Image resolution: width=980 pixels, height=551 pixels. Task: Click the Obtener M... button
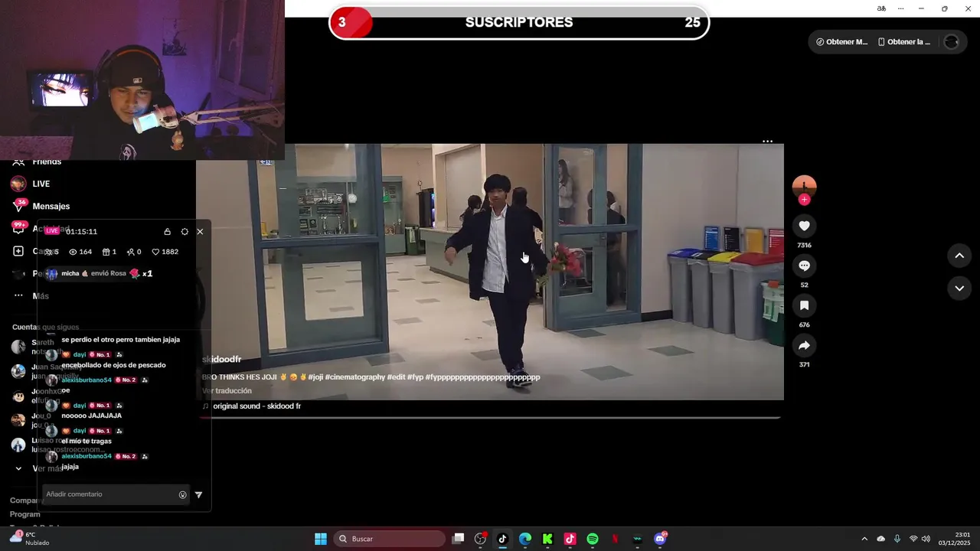tap(841, 42)
